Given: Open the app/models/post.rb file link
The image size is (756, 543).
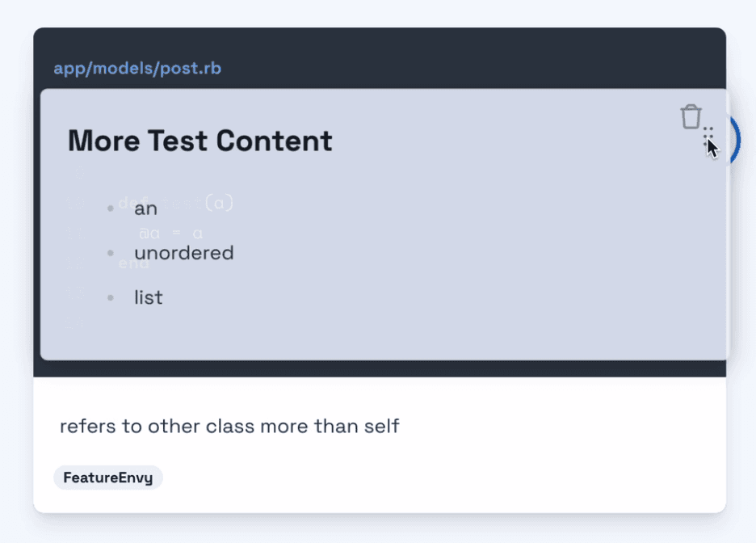Looking at the screenshot, I should click(x=137, y=69).
